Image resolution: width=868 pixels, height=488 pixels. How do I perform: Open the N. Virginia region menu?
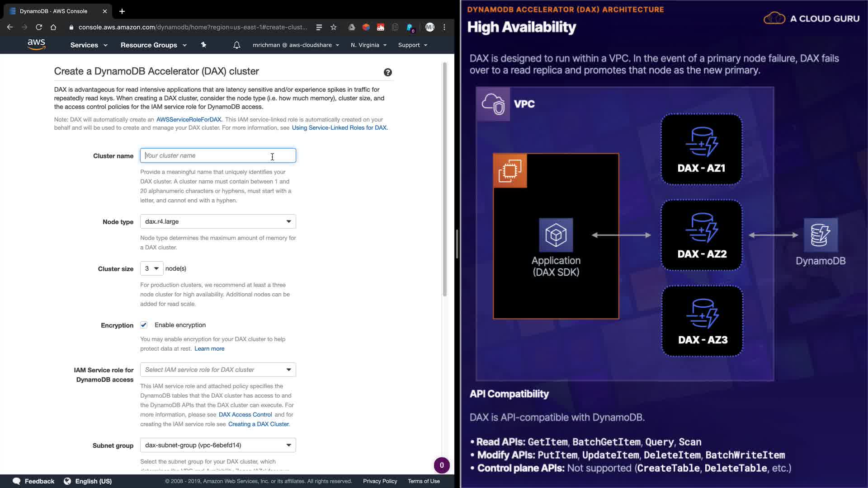(x=368, y=45)
